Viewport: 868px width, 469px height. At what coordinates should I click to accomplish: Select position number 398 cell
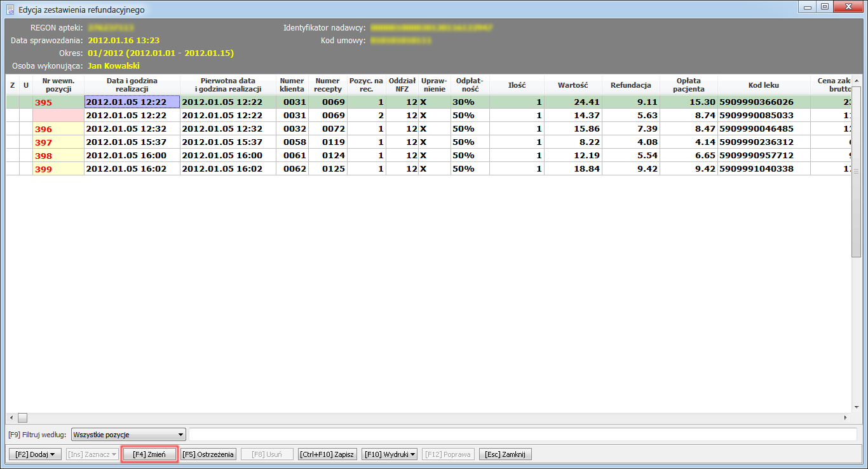coord(58,155)
